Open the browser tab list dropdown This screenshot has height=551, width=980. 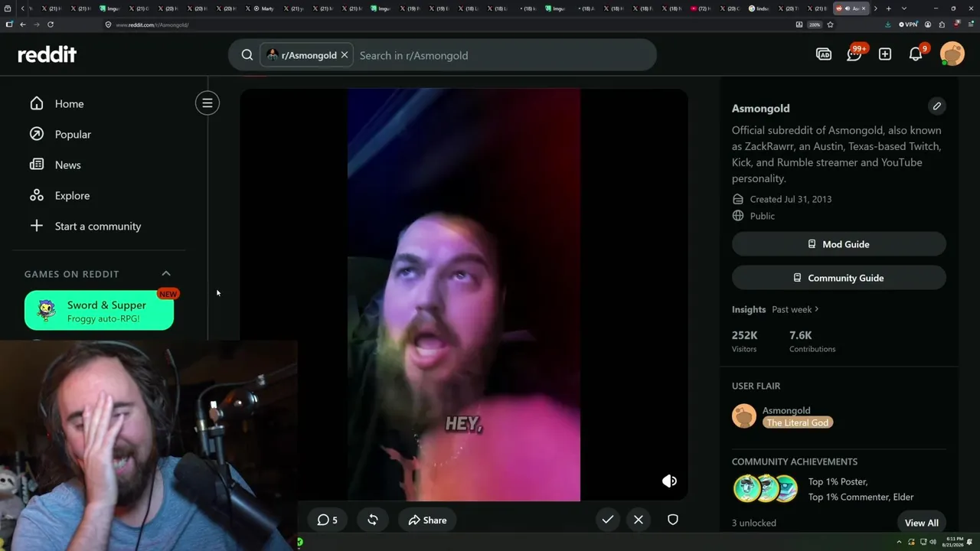(903, 8)
